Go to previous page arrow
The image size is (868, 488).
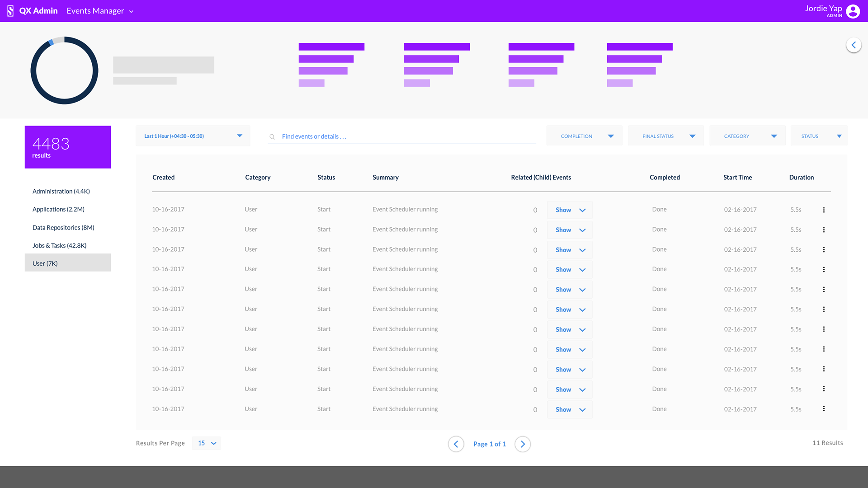point(456,444)
